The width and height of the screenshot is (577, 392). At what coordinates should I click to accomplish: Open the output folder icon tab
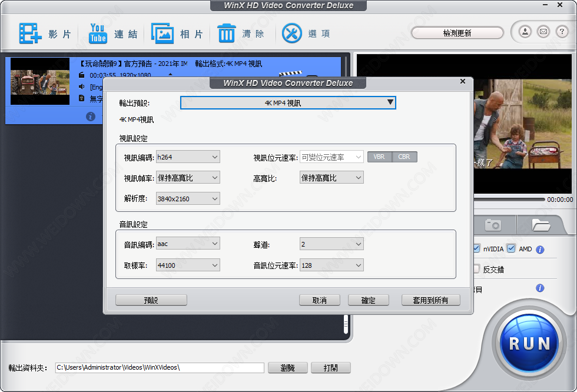[x=540, y=224]
